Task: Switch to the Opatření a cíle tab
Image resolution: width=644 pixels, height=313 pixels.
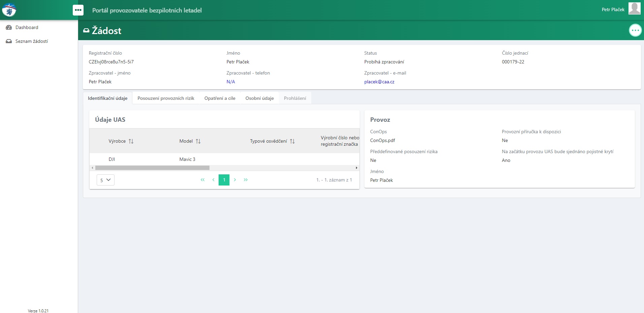Action: click(x=220, y=98)
